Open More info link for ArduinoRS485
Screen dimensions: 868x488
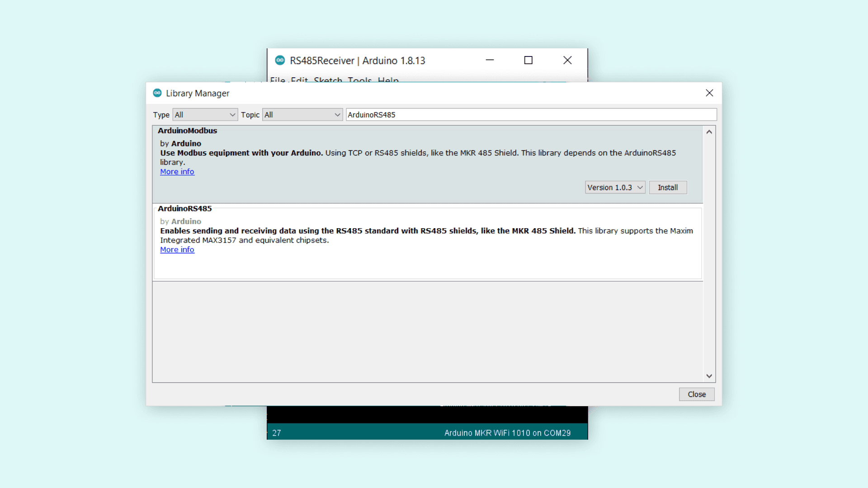(177, 250)
